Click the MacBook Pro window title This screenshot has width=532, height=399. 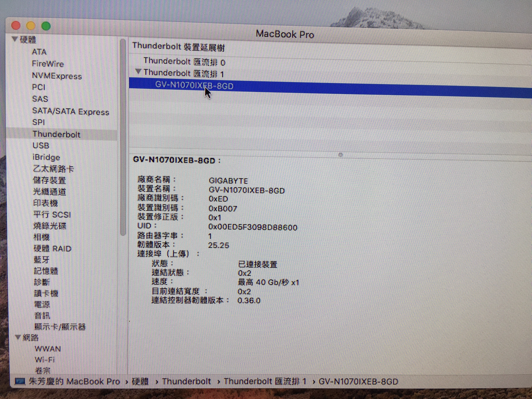tap(285, 34)
